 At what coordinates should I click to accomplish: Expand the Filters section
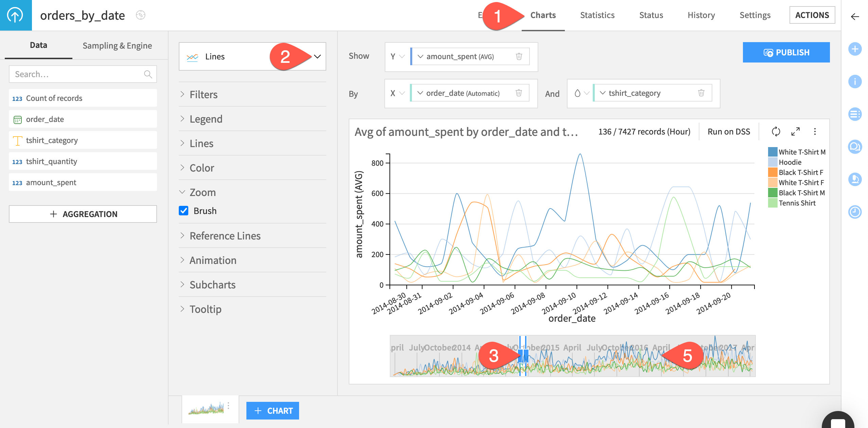203,94
